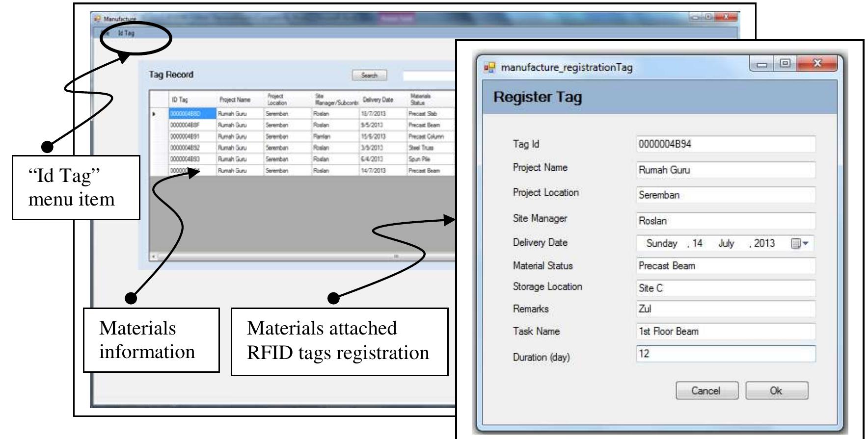Click the 'Precast Slab' status cell
Screen dimensions: 868x439
coord(431,114)
